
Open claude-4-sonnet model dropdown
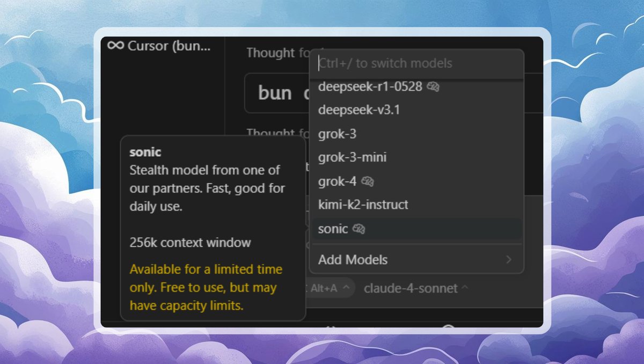(416, 288)
